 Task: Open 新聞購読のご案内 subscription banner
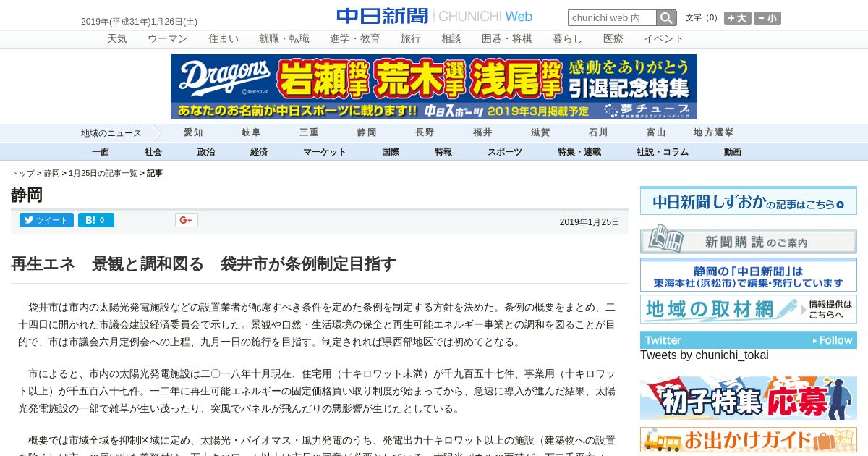pyautogui.click(x=749, y=239)
